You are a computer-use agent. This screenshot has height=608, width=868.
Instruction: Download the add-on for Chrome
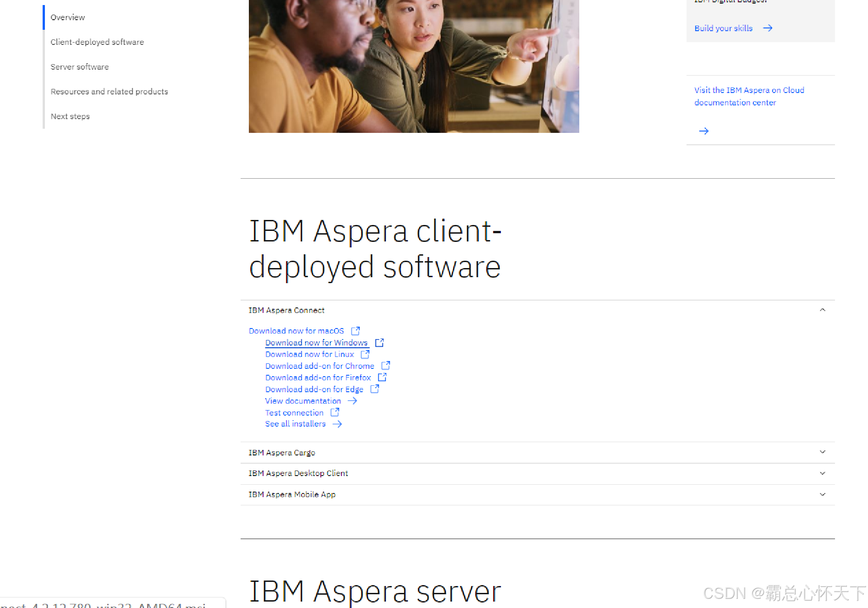319,366
